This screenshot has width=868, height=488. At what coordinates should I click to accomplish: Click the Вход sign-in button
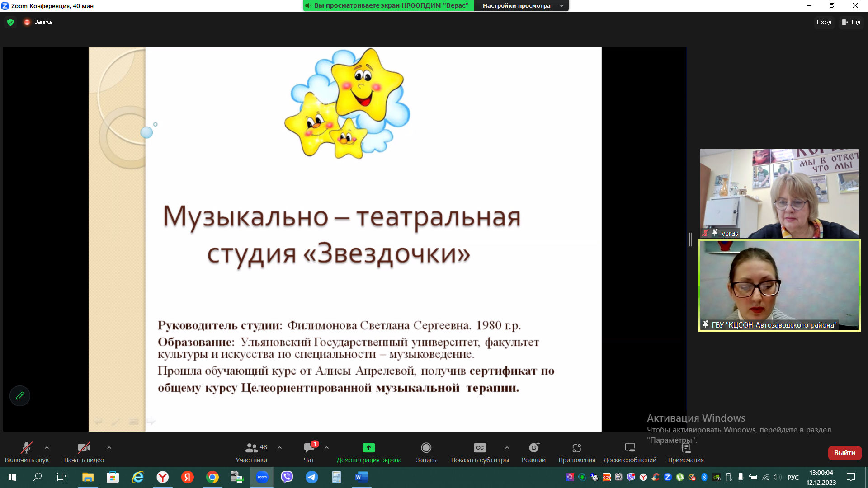(x=824, y=22)
